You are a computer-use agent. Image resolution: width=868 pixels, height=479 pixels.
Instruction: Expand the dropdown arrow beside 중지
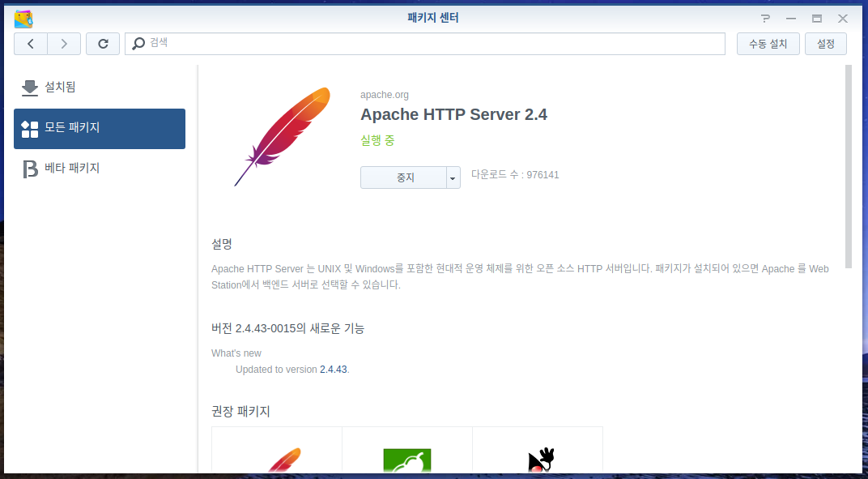click(453, 177)
